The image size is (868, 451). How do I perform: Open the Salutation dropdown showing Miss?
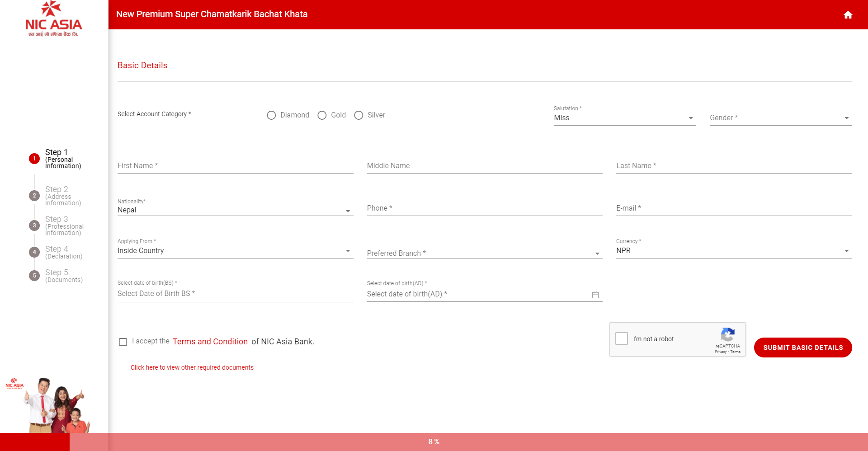pyautogui.click(x=624, y=117)
